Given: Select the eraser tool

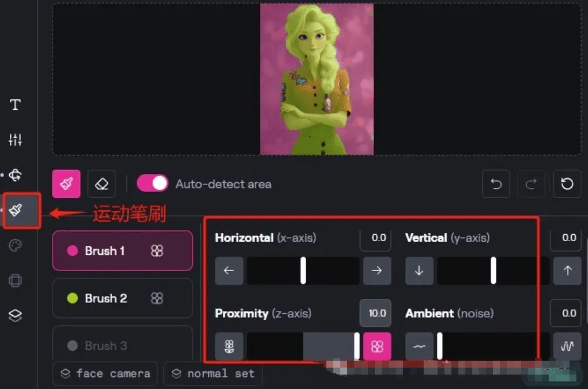Looking at the screenshot, I should (x=102, y=184).
